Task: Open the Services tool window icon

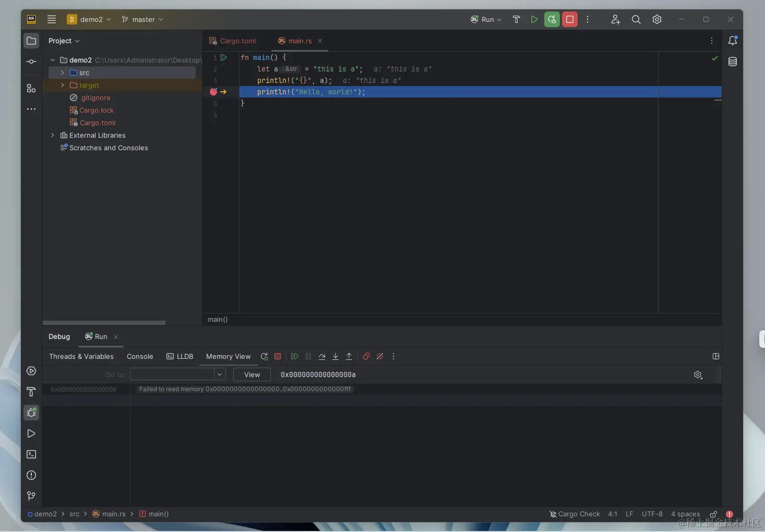Action: (x=31, y=371)
